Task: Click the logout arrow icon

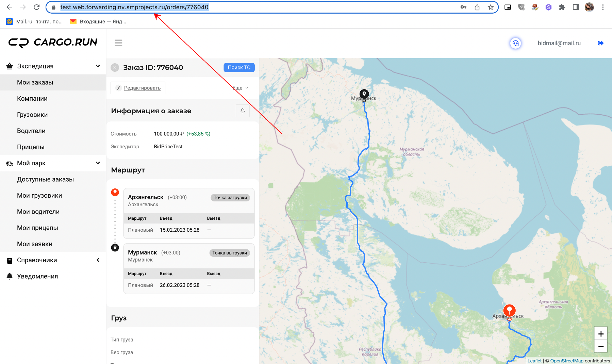Action: pyautogui.click(x=601, y=43)
